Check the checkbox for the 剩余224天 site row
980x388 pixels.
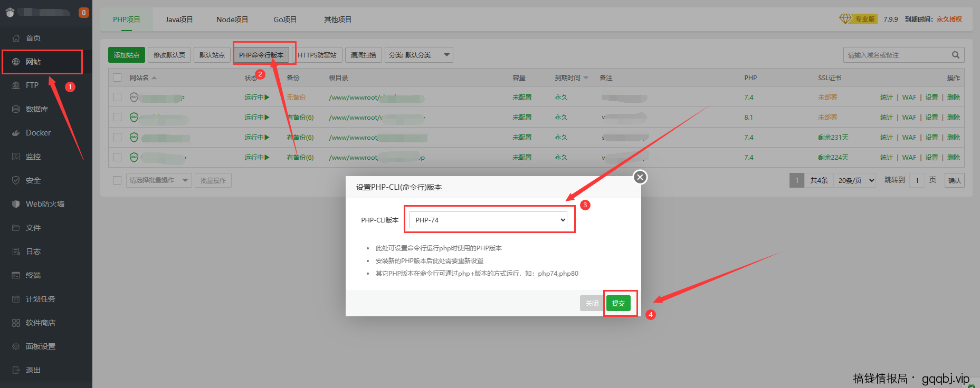point(117,157)
